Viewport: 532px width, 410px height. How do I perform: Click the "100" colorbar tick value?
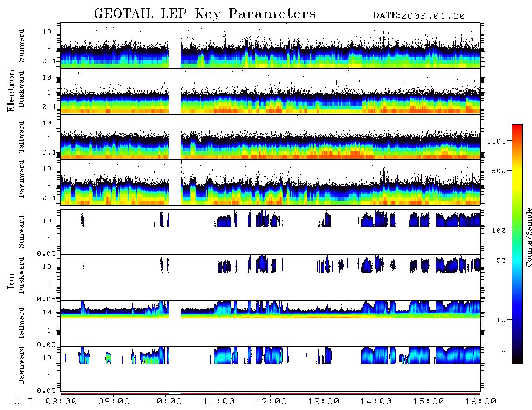pyautogui.click(x=498, y=231)
